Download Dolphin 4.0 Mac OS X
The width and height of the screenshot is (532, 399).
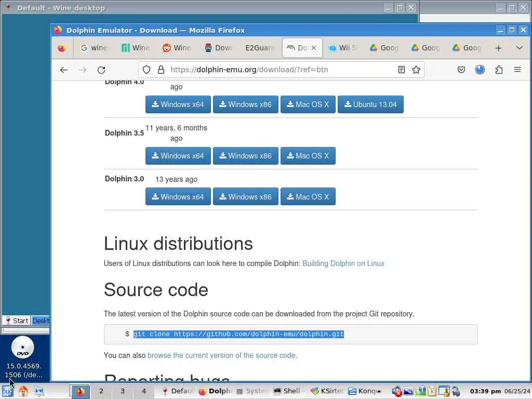[308, 104]
